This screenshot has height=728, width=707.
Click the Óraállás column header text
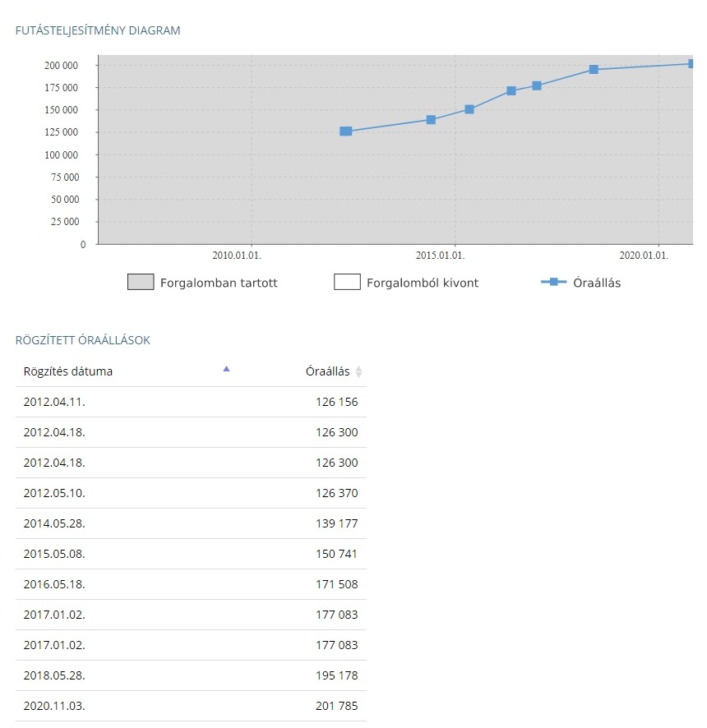tap(327, 371)
